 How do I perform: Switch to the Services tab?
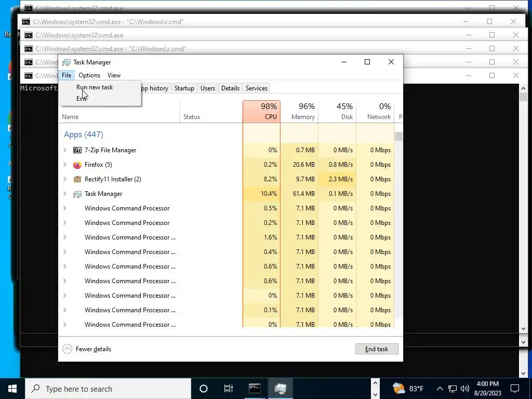coord(257,88)
